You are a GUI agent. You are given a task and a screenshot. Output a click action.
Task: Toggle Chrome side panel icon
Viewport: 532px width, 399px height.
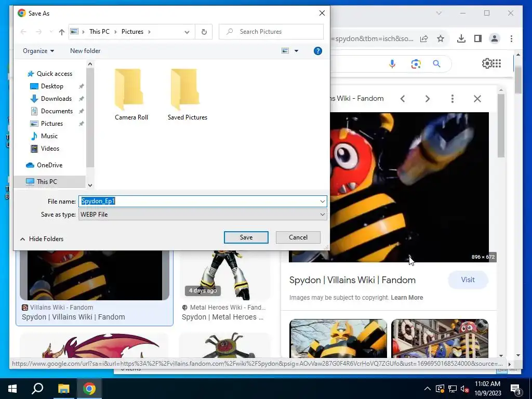(478, 38)
